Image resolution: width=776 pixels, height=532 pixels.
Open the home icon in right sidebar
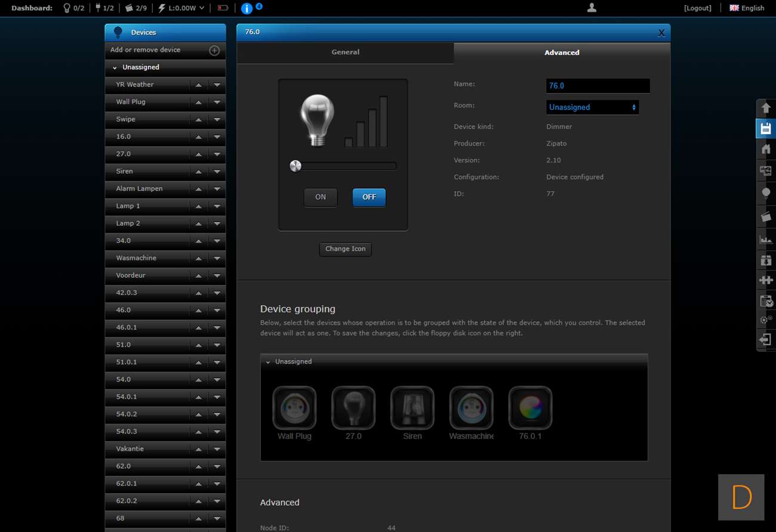click(x=766, y=149)
